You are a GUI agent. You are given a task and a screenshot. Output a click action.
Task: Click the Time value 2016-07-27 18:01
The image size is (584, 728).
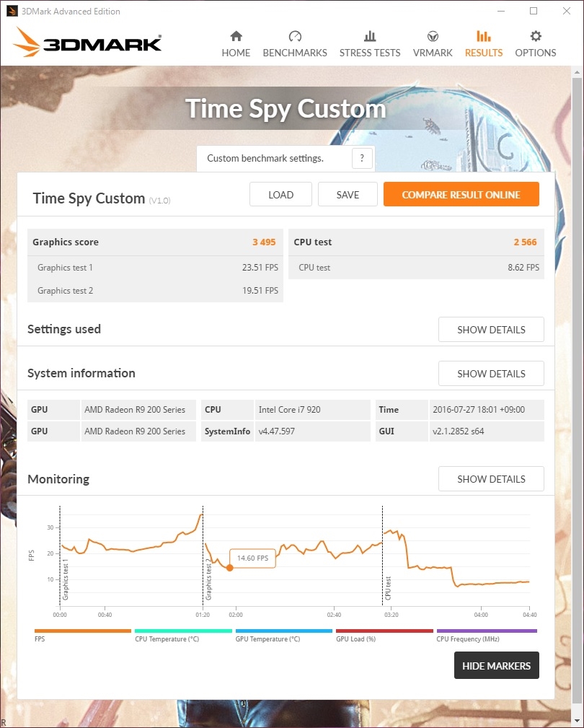(x=479, y=410)
